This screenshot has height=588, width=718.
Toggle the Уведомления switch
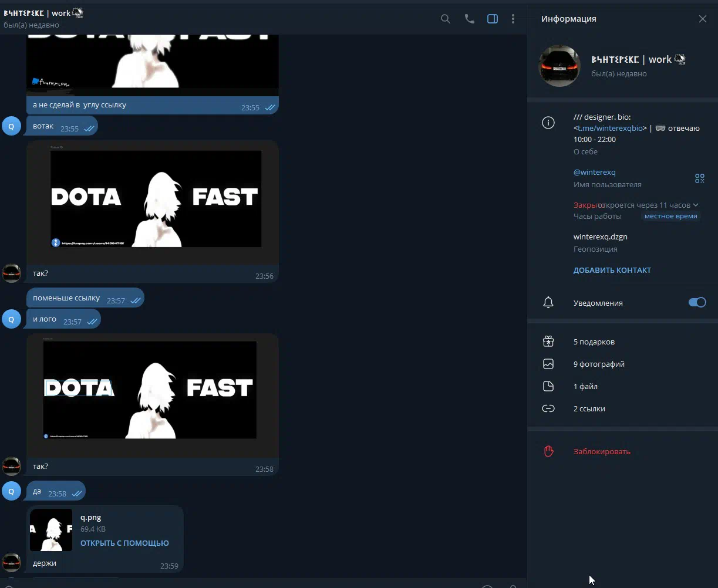click(x=697, y=302)
